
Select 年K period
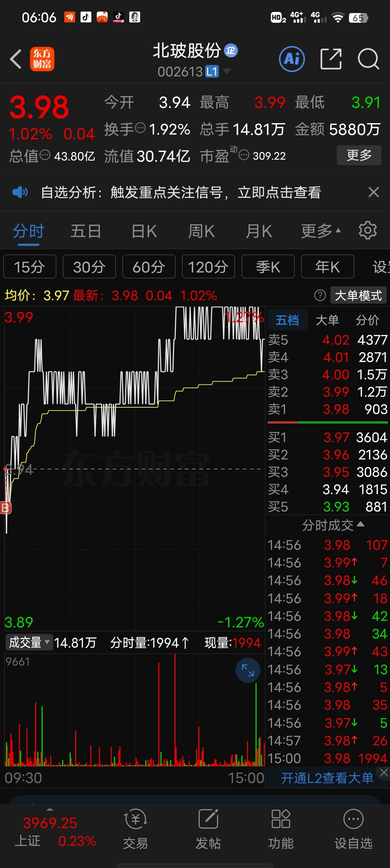pos(328,267)
